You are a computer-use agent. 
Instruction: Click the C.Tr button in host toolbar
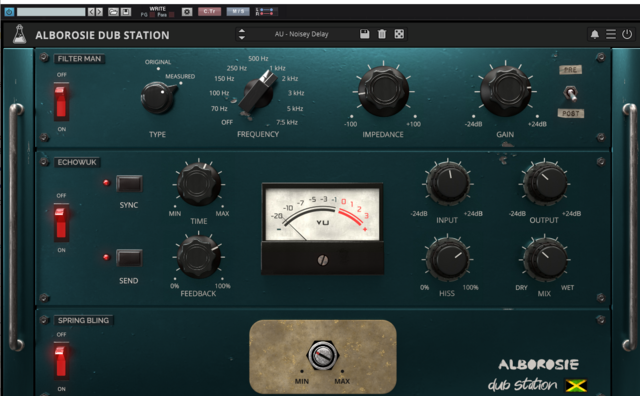coord(209,11)
